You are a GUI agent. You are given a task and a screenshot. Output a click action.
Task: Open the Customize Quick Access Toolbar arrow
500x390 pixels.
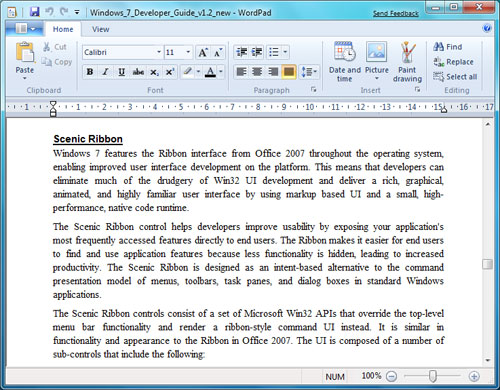[x=77, y=12]
